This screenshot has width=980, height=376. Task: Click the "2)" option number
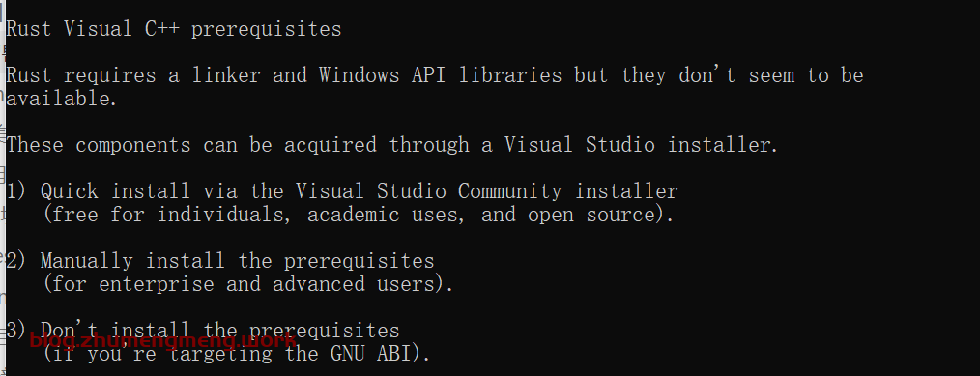[x=16, y=260]
